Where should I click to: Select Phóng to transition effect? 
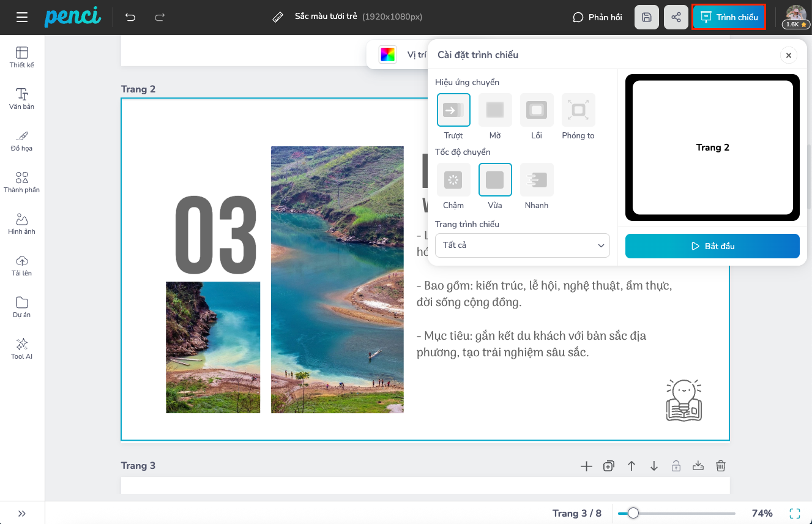point(578,110)
